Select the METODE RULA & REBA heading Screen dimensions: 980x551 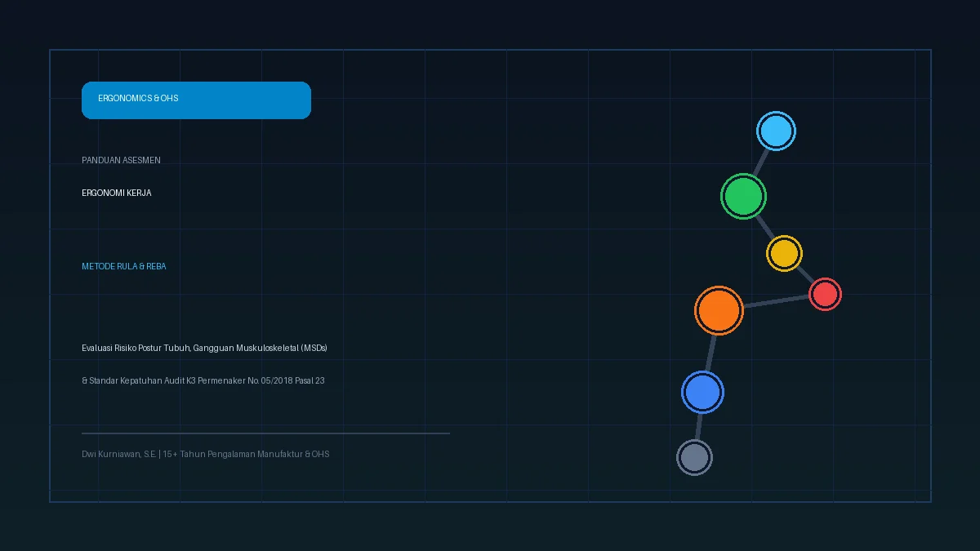(x=124, y=267)
